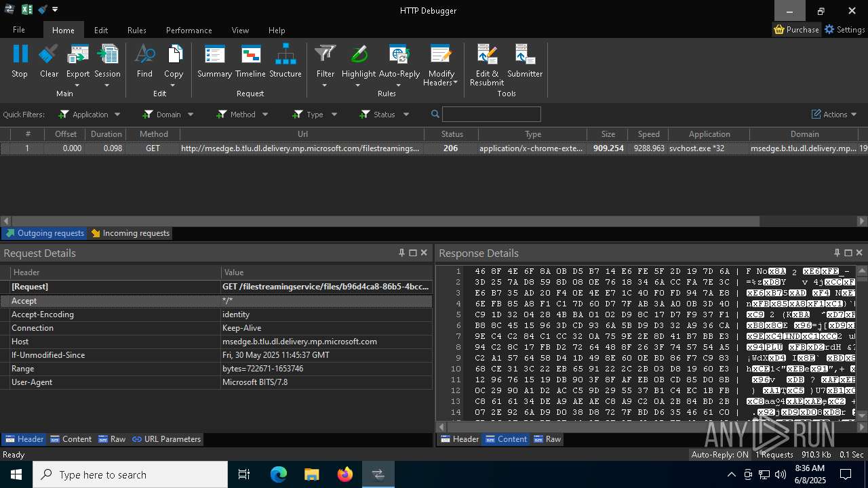
Task: Show response Raw tab
Action: [x=547, y=439]
